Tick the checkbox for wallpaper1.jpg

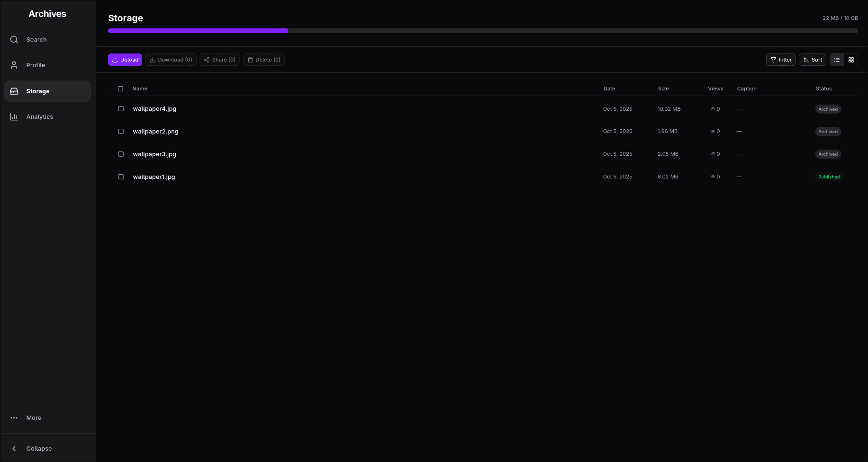tap(121, 177)
